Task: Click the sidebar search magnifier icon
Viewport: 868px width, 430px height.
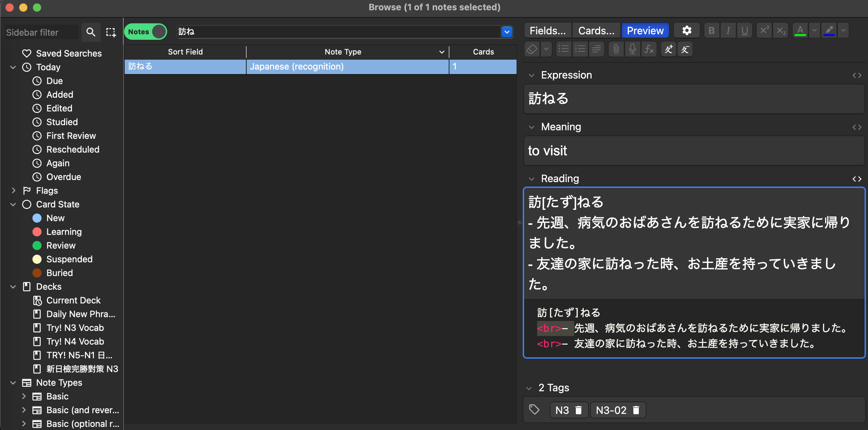Action: click(x=91, y=32)
